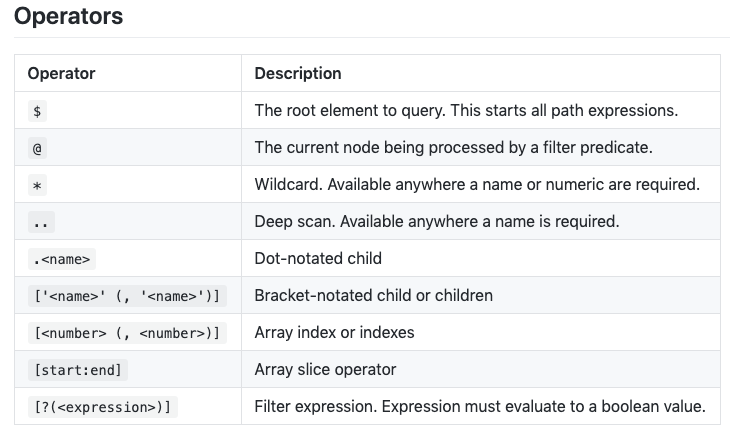Click the Wildcard description text
This screenshot has width=730, height=433.
tap(477, 185)
